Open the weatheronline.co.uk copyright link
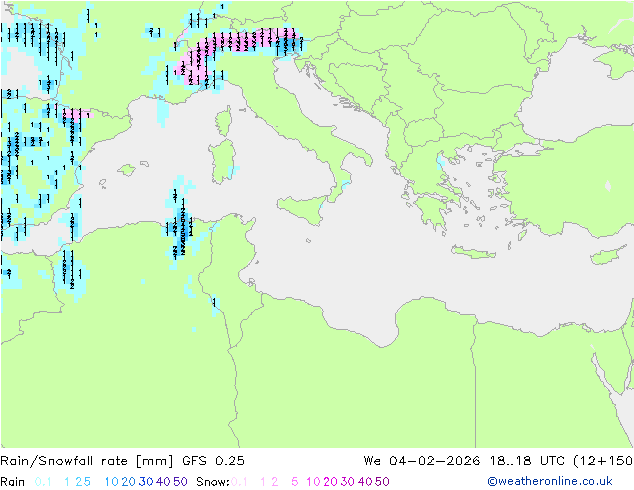The image size is (634, 490). tap(550, 481)
